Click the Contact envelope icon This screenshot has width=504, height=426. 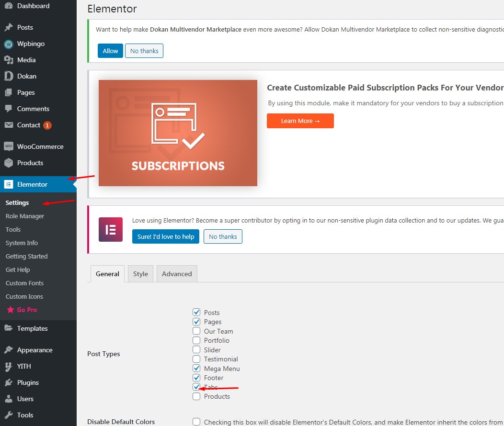click(9, 125)
